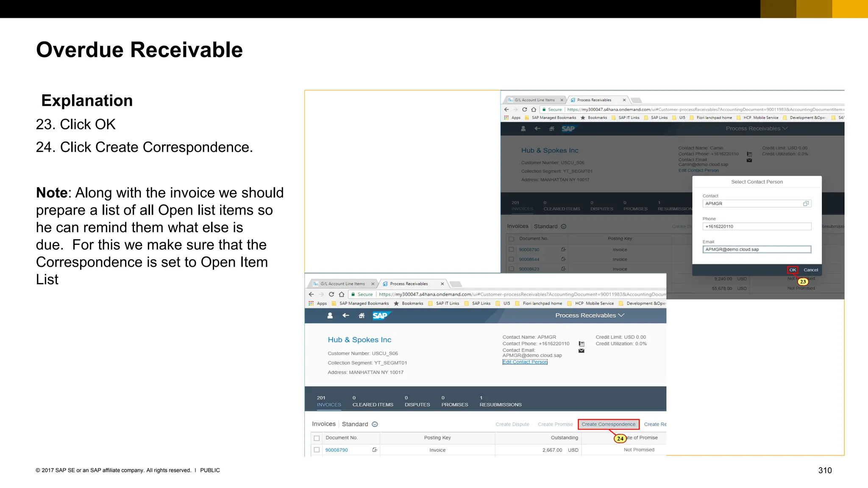Reload page in lower browser toolbar
868x488 pixels.
click(x=331, y=294)
